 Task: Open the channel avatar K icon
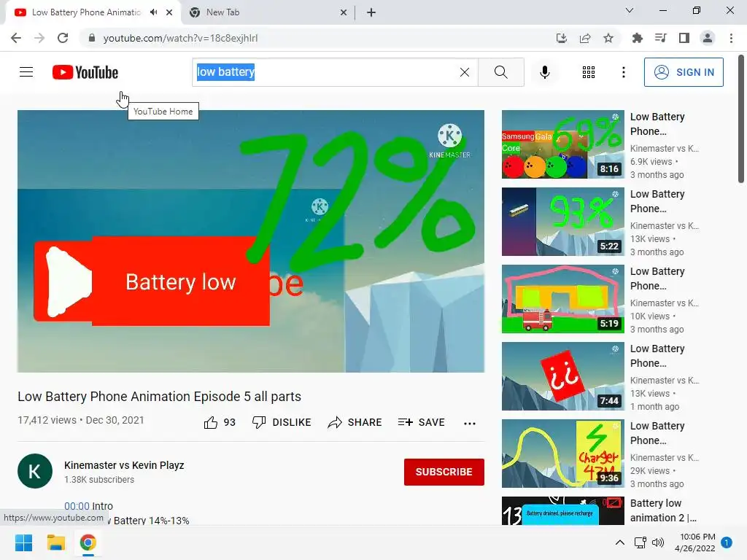35,471
